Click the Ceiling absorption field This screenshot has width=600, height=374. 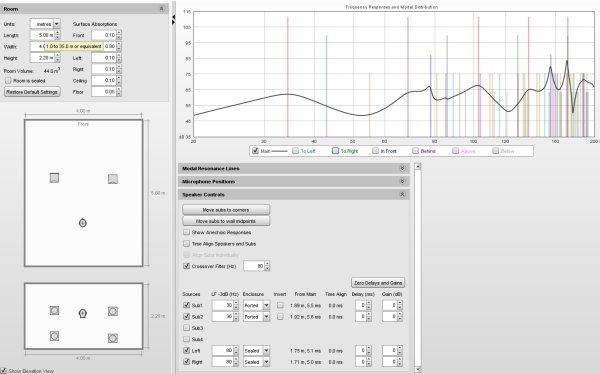(104, 80)
